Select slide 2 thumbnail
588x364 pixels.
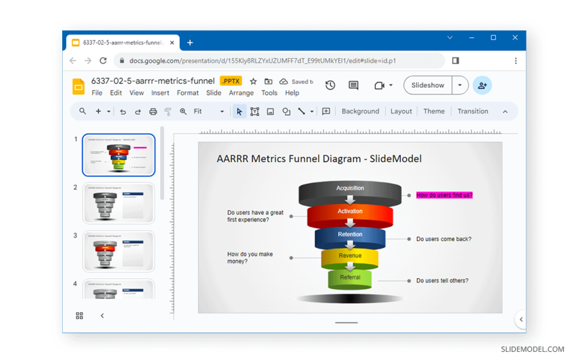[119, 203]
